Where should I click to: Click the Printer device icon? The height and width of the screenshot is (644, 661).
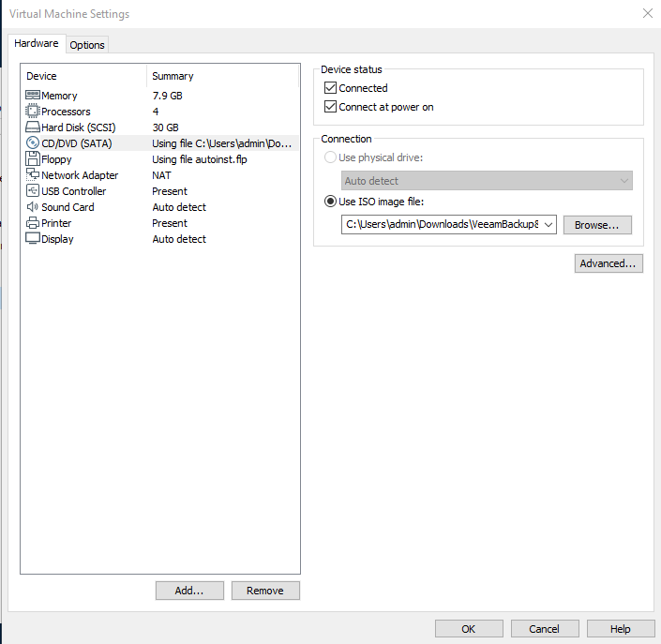(x=33, y=223)
